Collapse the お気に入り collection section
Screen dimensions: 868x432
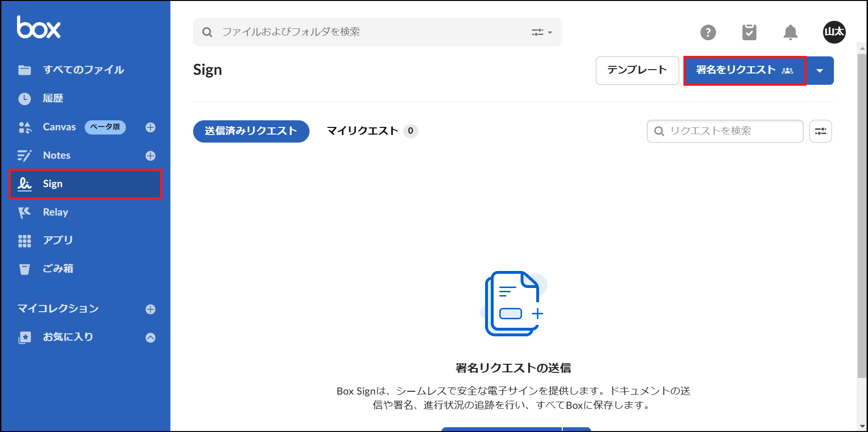tap(151, 337)
